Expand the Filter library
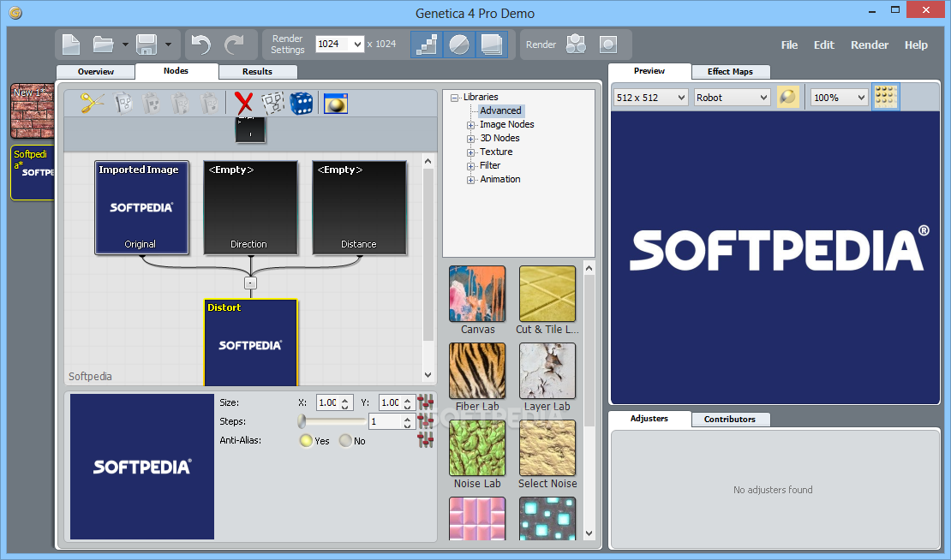The width and height of the screenshot is (951, 560). coord(470,165)
